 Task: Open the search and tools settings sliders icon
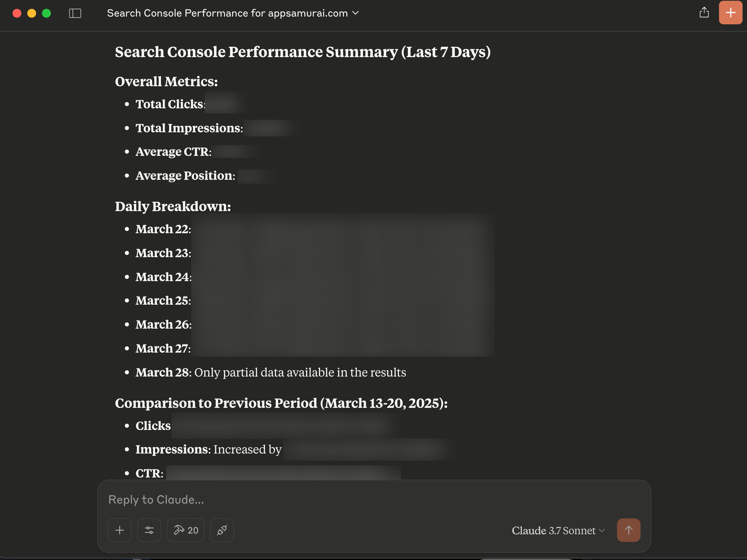point(149,530)
